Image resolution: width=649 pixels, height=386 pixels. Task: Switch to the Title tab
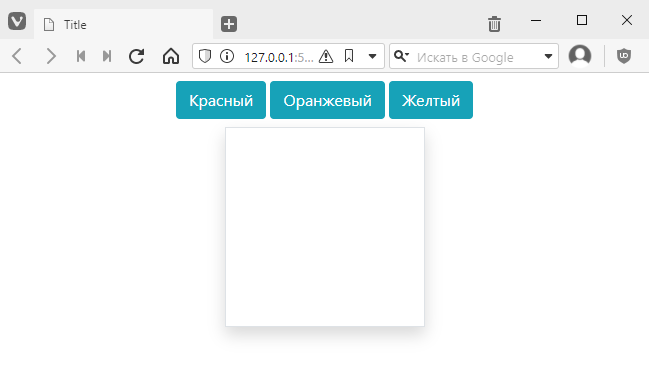pos(123,24)
